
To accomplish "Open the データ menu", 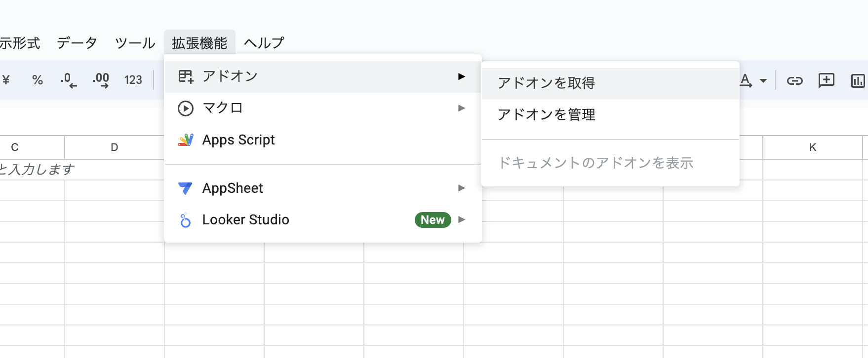I will pyautogui.click(x=77, y=43).
